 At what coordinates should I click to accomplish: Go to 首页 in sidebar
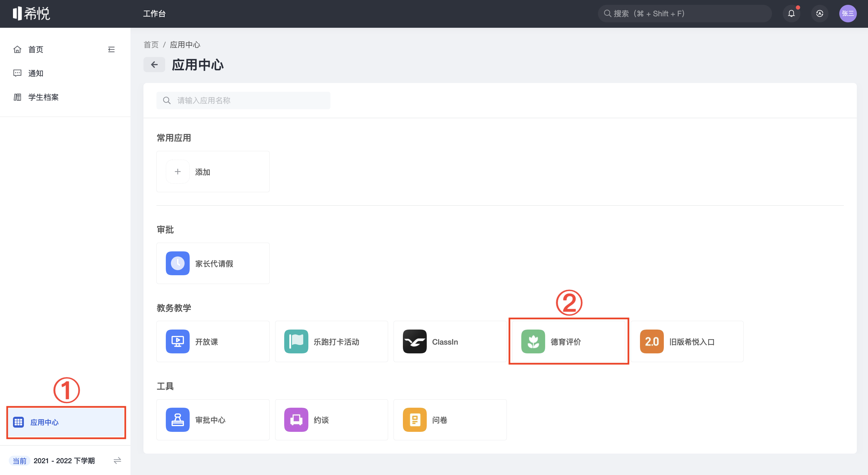point(36,49)
